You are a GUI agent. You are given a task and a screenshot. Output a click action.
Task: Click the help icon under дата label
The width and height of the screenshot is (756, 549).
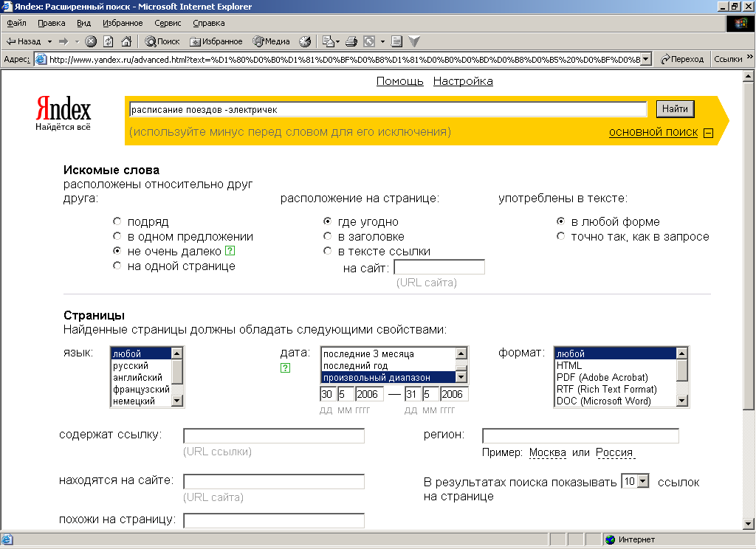coord(286,367)
